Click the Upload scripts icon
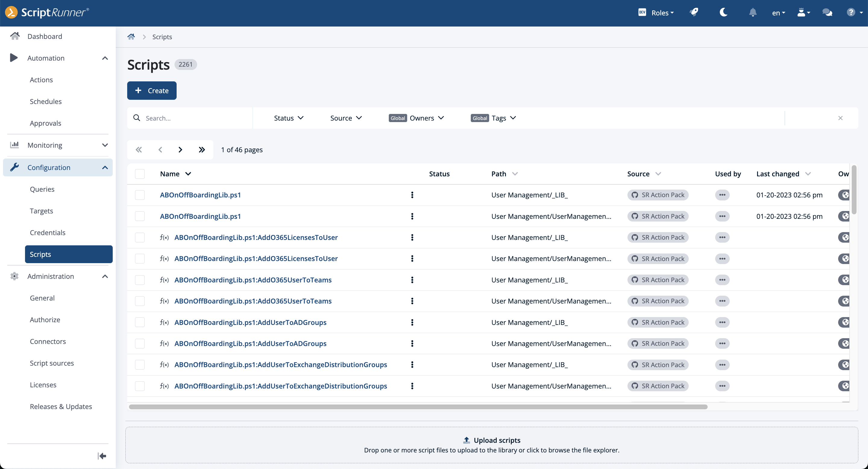This screenshot has height=469, width=868. tap(466, 440)
